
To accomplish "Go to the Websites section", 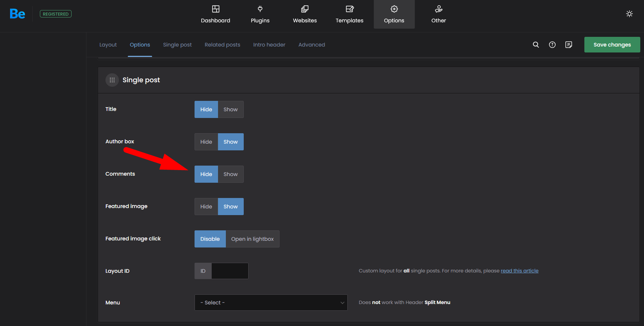I will click(x=304, y=14).
